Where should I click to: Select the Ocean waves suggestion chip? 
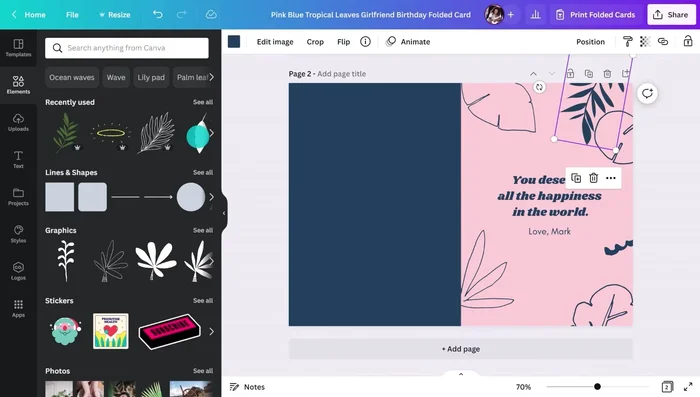pyautogui.click(x=72, y=77)
